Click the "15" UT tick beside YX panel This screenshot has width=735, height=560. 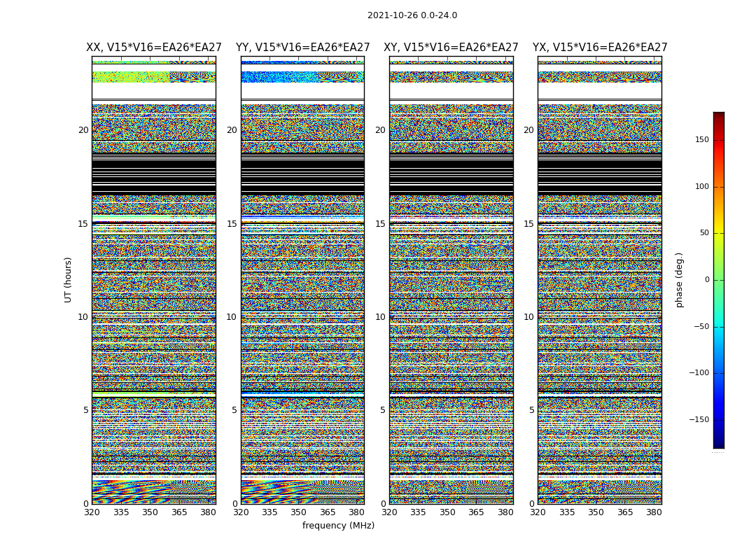529,224
